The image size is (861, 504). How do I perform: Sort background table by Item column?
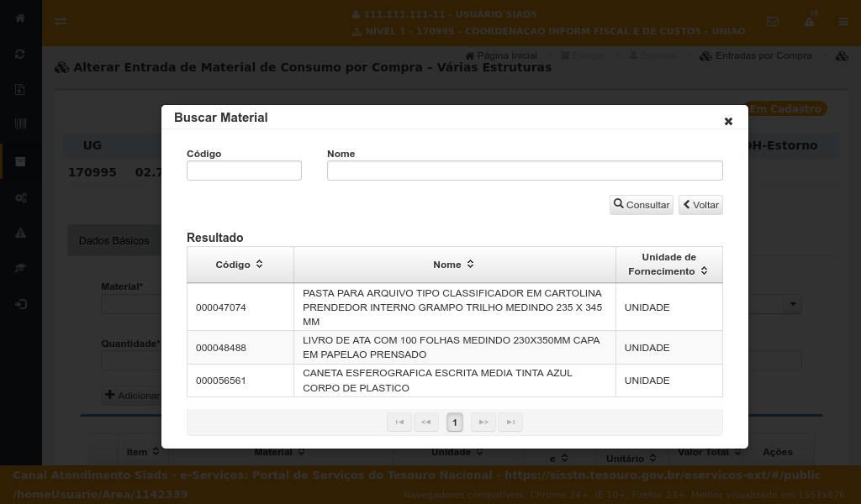click(143, 452)
